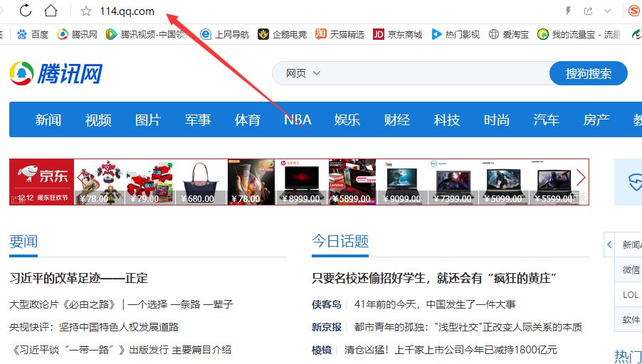Open the 腾讯网 bookmark
642x364 pixels.
click(x=77, y=34)
